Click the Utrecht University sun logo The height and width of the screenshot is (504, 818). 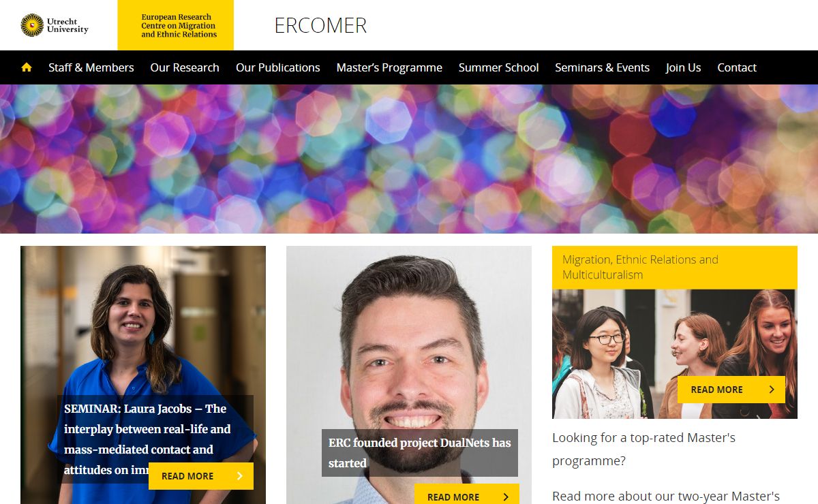click(32, 25)
